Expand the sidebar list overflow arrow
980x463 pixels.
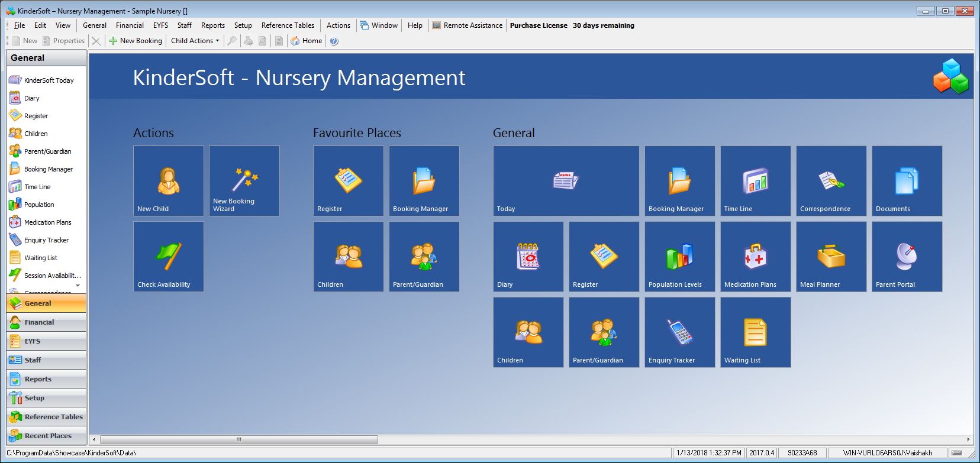[78, 286]
